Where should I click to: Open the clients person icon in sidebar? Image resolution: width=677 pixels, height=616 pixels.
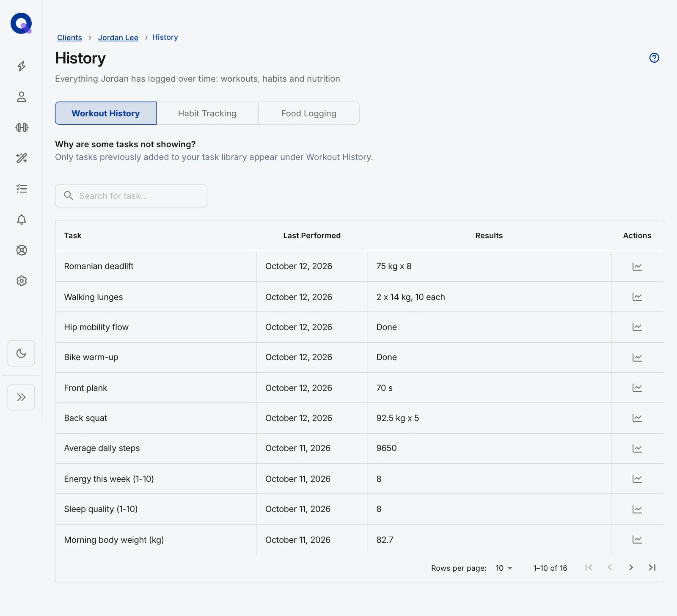pyautogui.click(x=22, y=97)
